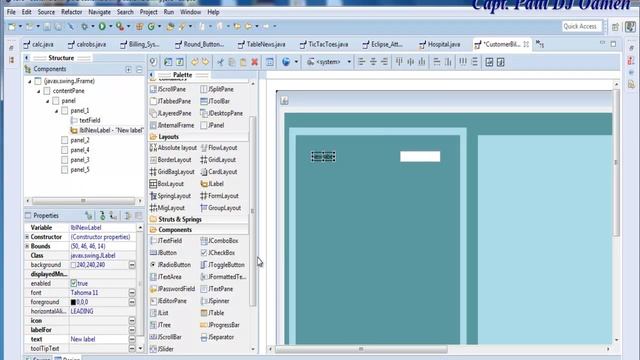Pick JPanel from the palette
The width and height of the screenshot is (640, 360).
coord(212,125)
